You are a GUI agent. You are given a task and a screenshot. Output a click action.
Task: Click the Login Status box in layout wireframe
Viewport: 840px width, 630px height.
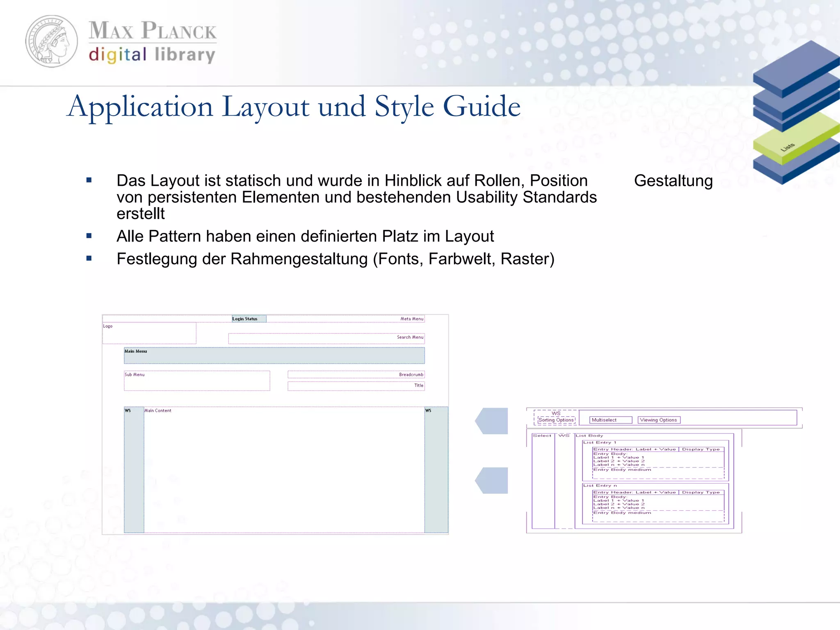tap(249, 319)
